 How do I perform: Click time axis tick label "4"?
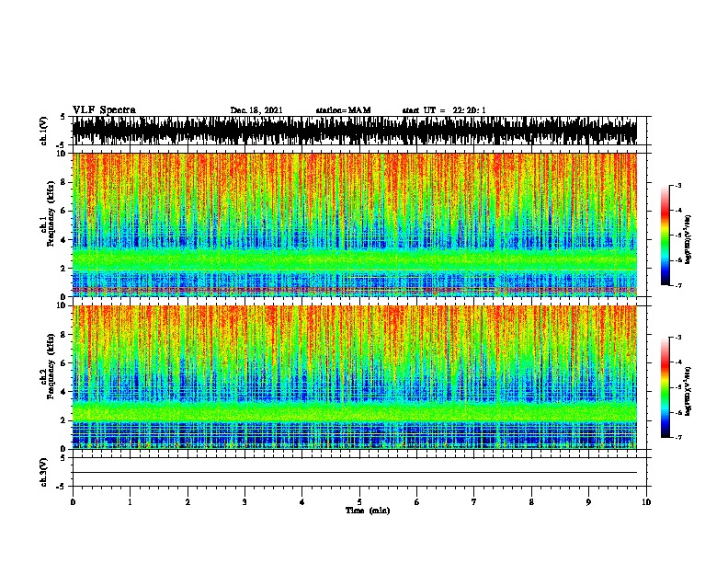pyautogui.click(x=302, y=502)
